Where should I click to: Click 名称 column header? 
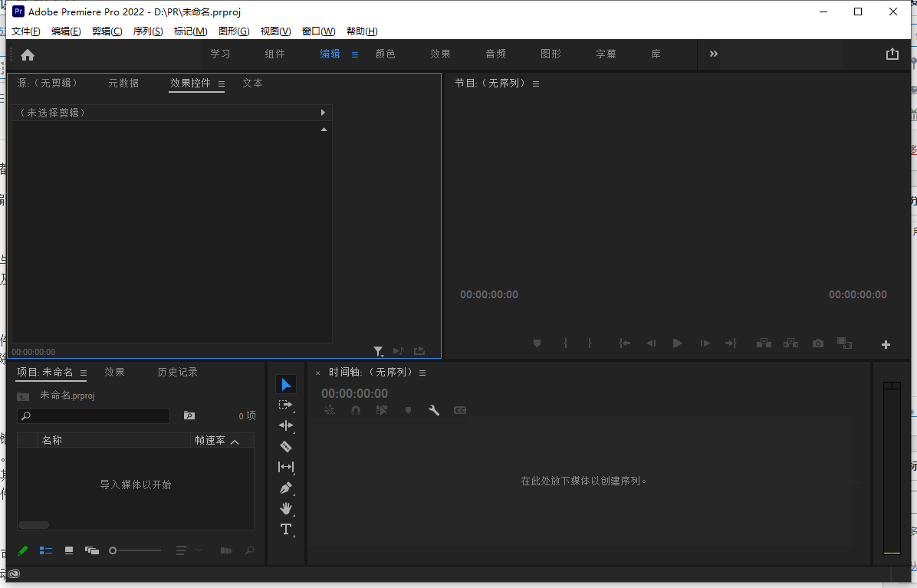pos(52,440)
